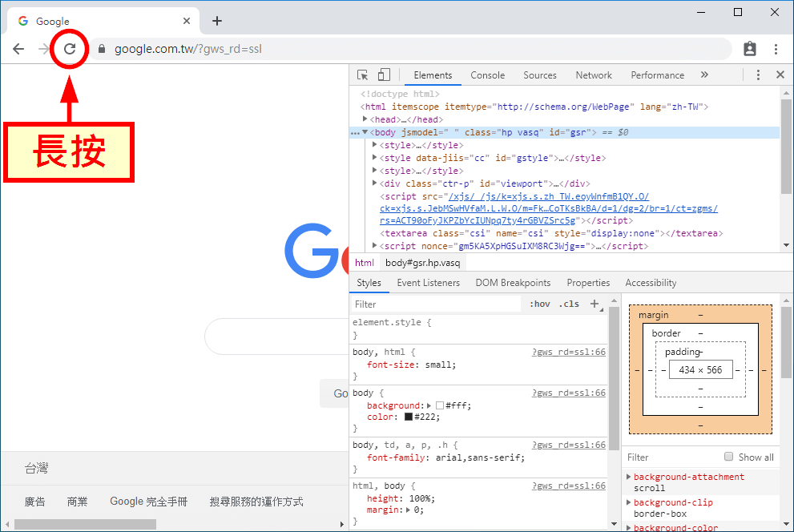Screen dimensions: 794x532
Task: Click the browser reload button
Action: coord(70,49)
